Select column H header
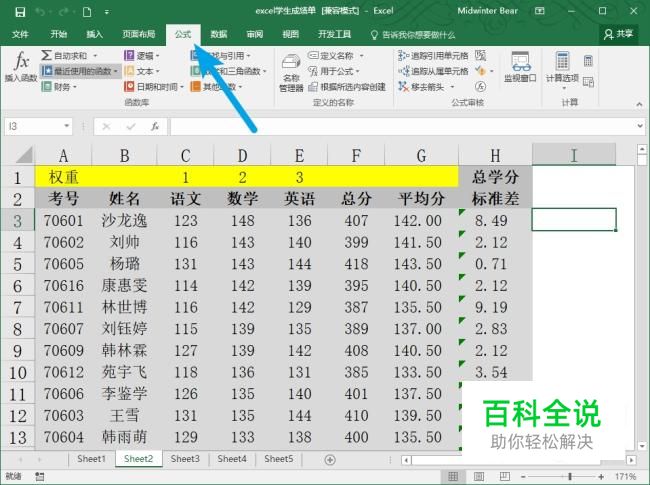 pyautogui.click(x=495, y=155)
